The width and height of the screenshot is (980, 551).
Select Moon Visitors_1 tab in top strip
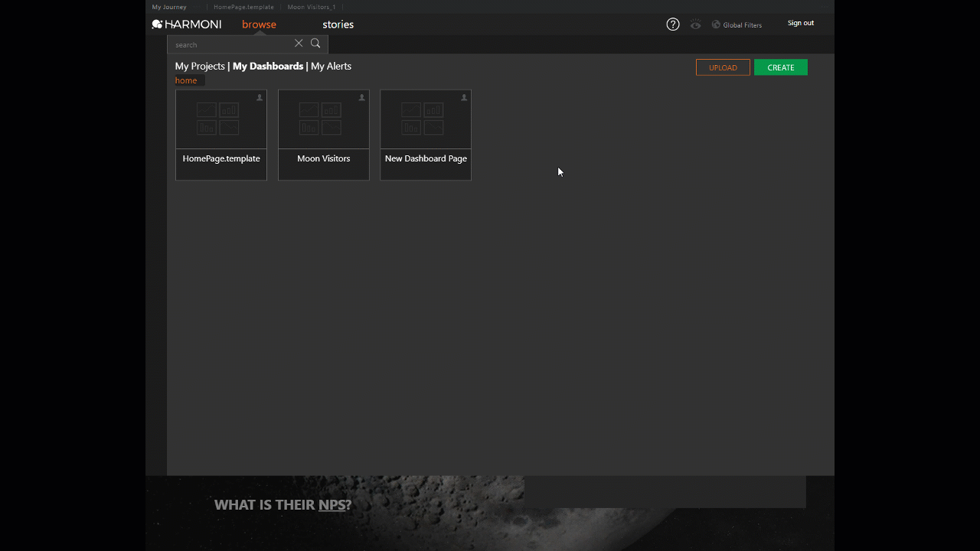[312, 7]
